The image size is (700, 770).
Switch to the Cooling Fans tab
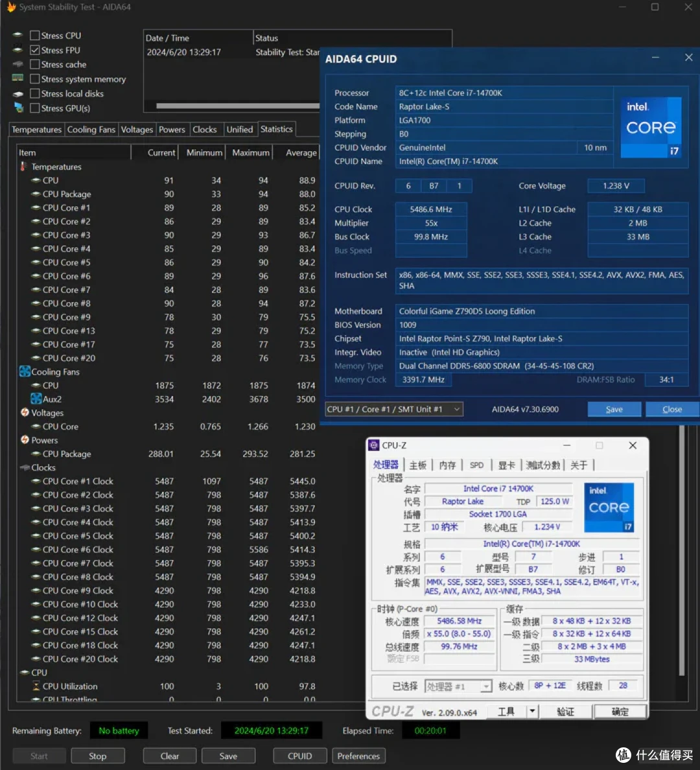coord(91,130)
